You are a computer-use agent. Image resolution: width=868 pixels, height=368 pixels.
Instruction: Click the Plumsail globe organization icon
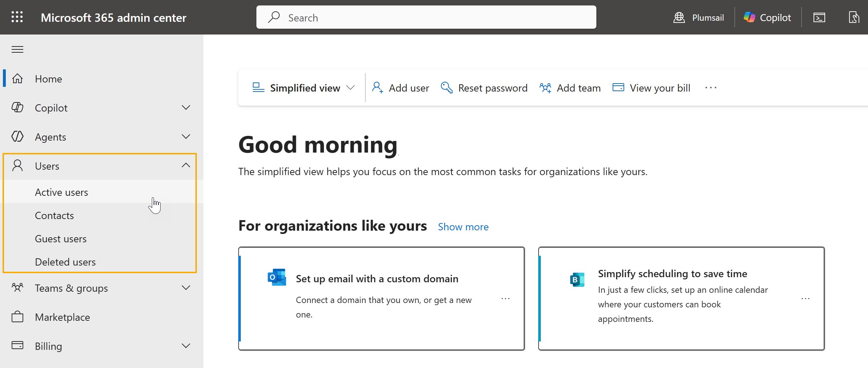[x=679, y=17]
